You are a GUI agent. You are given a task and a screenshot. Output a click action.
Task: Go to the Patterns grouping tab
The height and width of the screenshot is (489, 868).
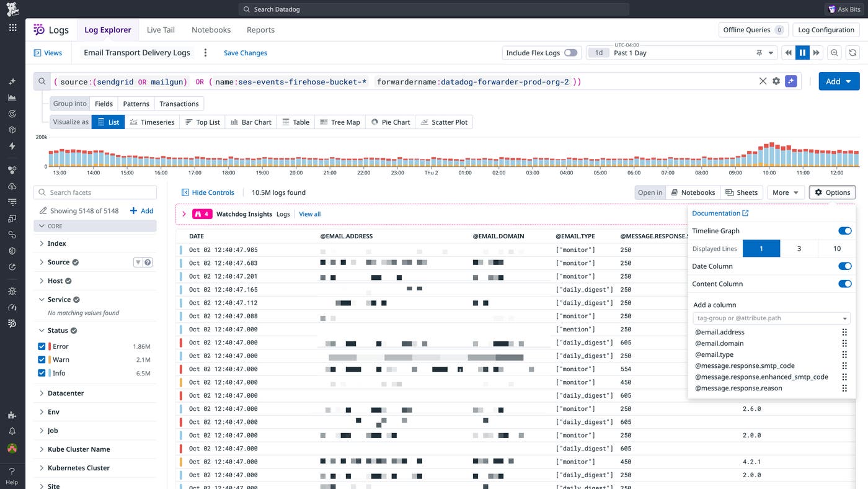point(136,103)
